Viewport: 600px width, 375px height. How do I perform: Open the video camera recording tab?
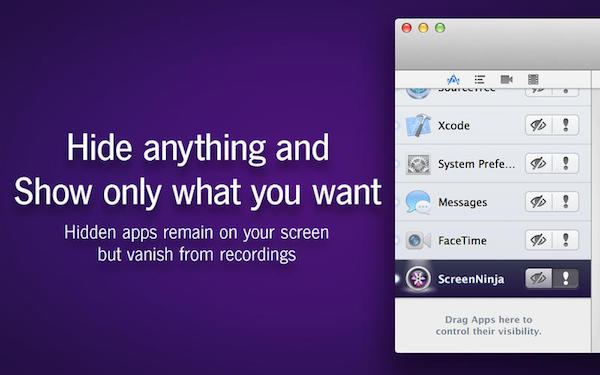(506, 79)
